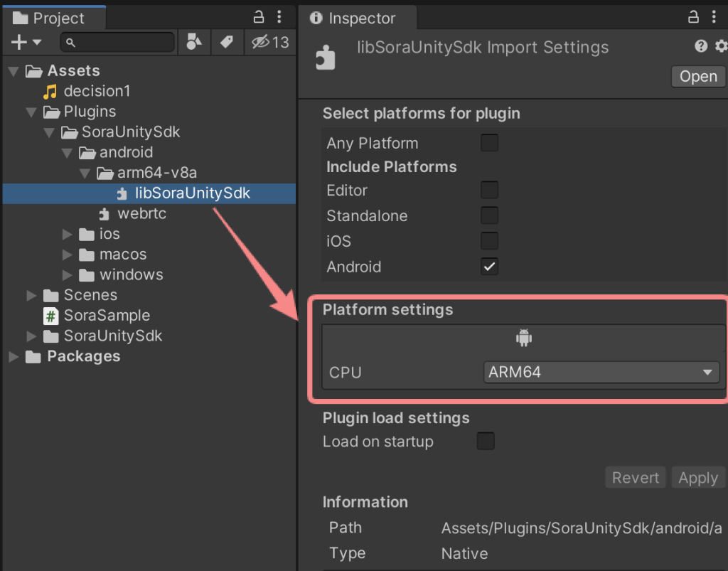Click the Assets folder icon

(33, 71)
